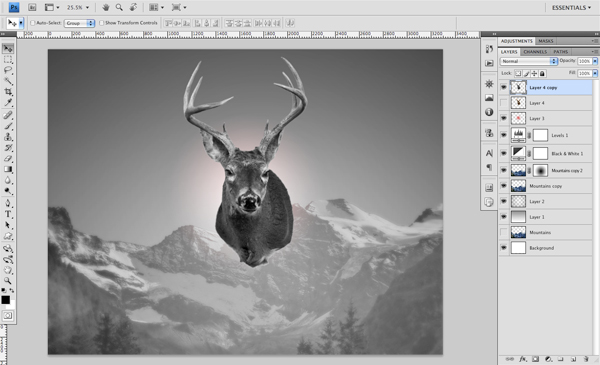Show the hidden Layer 4 layer
600x365 pixels.
[x=504, y=103]
